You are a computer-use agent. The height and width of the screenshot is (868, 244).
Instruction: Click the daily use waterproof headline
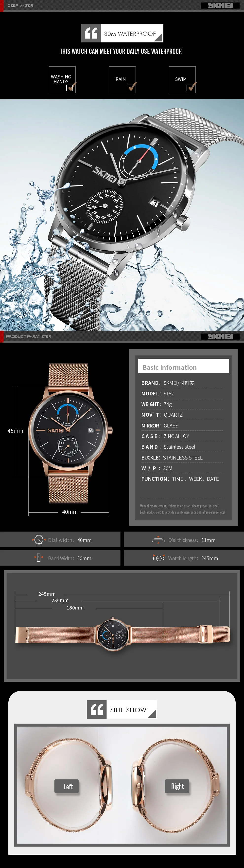121,51
